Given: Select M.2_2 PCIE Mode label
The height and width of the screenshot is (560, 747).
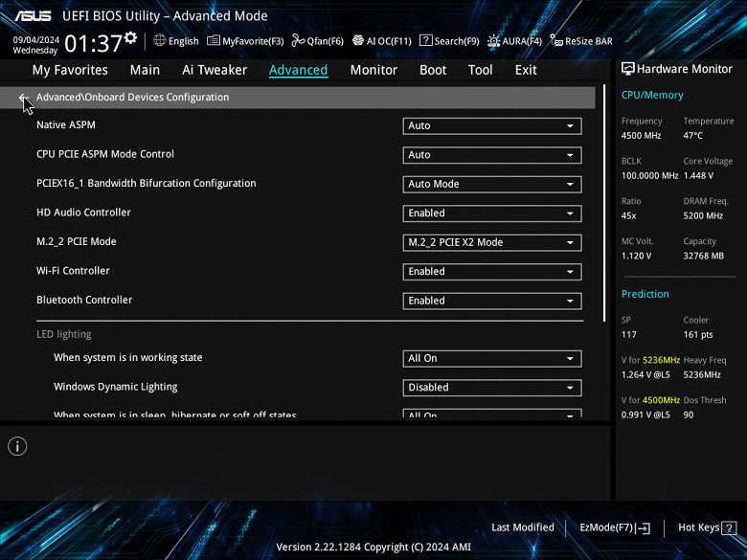Looking at the screenshot, I should pyautogui.click(x=77, y=241).
